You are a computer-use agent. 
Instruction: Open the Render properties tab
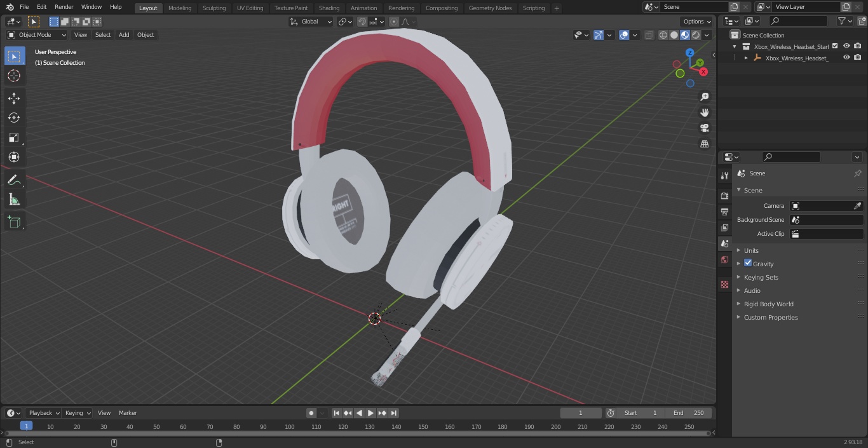(724, 196)
